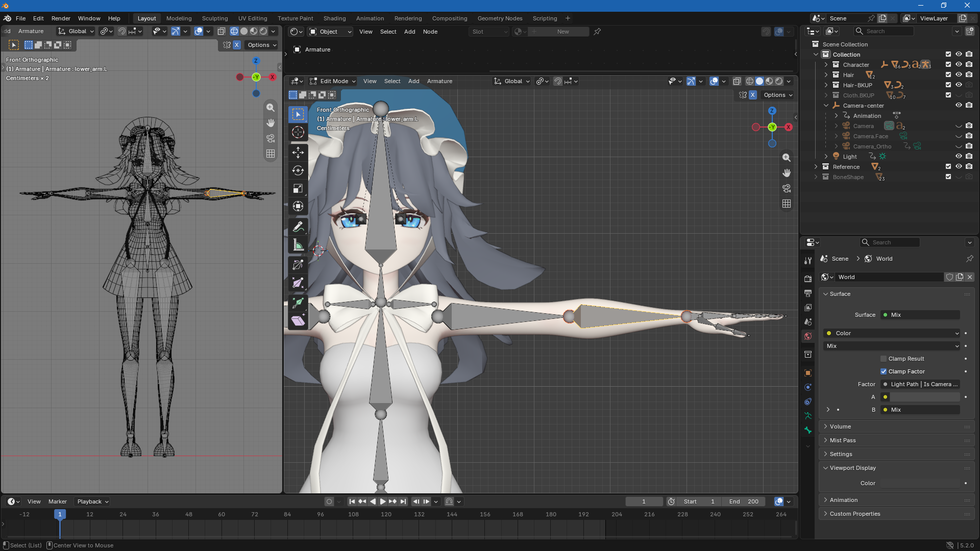Expand the Volume panel
The width and height of the screenshot is (980, 551).
[x=840, y=427]
